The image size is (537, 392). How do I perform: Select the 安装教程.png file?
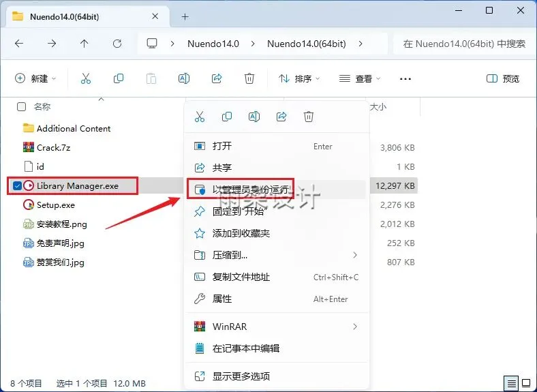pos(61,224)
